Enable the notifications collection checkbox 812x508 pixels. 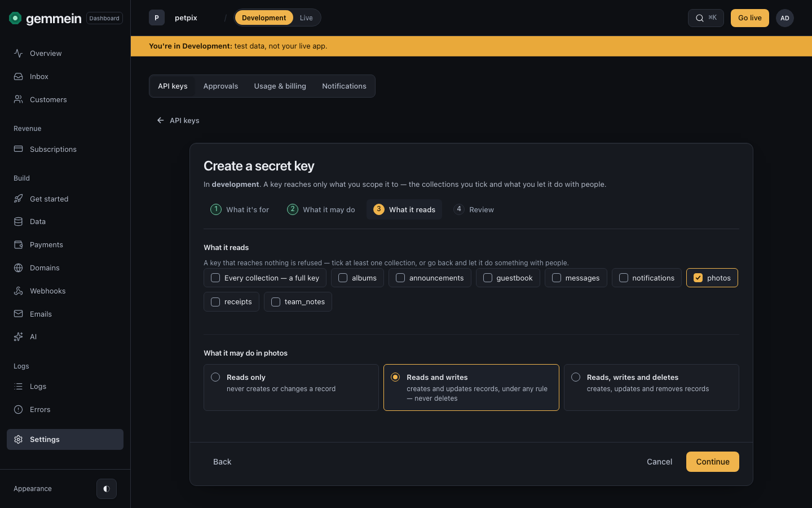(x=624, y=278)
